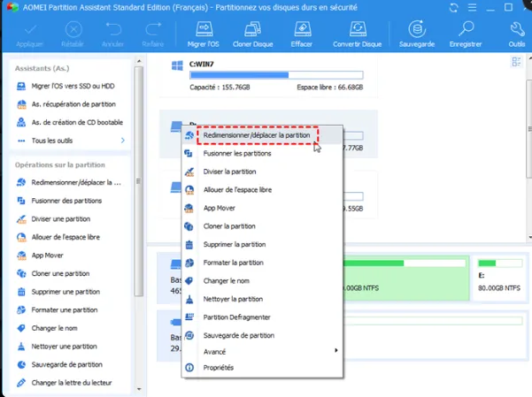
Task: Click sidebar Sauvegarde de partition
Action: (59, 365)
